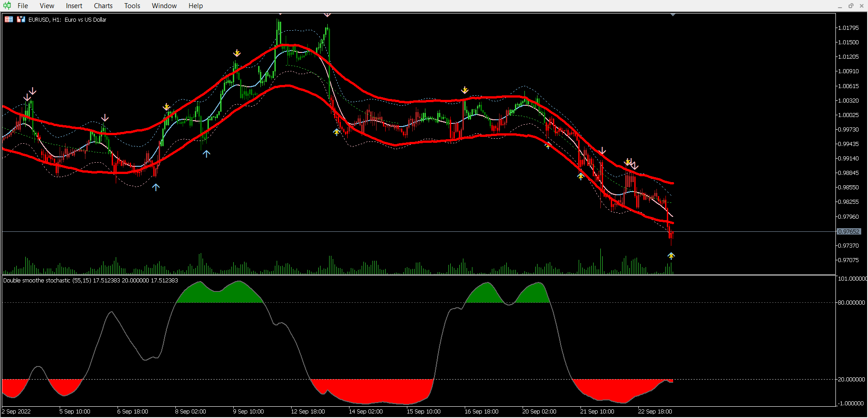The width and height of the screenshot is (868, 418).
Task: Click the 0.97075 price scale label
Action: [x=848, y=260]
